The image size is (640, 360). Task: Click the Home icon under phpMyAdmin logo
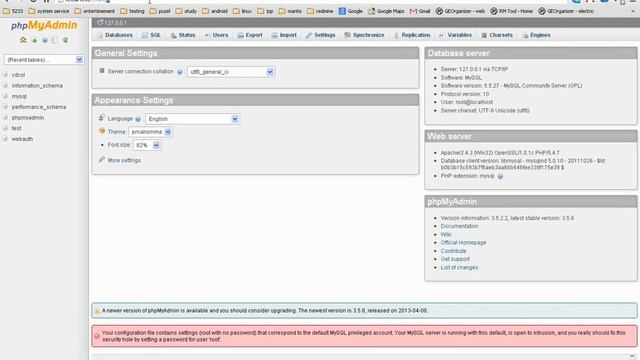[x=23, y=40]
